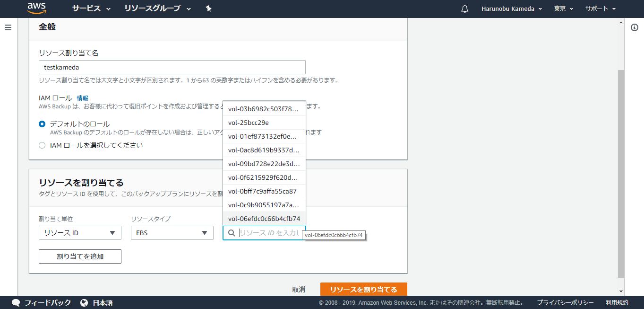Click the globe language icon
This screenshot has height=309, width=644.
pos(84,303)
